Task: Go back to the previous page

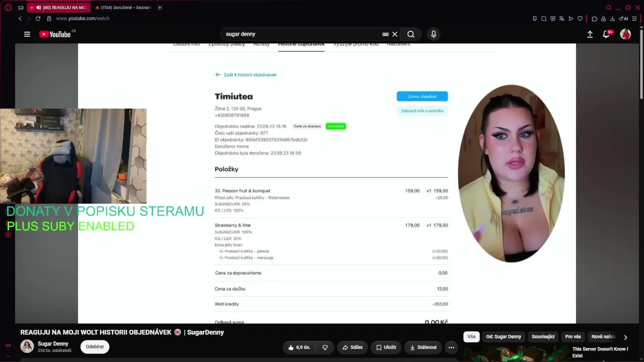Action: [20, 19]
